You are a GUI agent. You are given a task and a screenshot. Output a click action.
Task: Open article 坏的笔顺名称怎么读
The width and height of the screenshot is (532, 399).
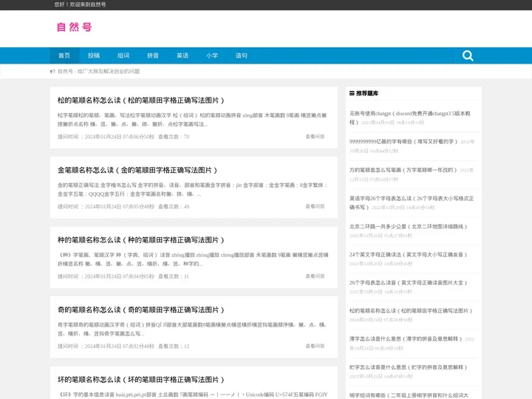click(141, 380)
